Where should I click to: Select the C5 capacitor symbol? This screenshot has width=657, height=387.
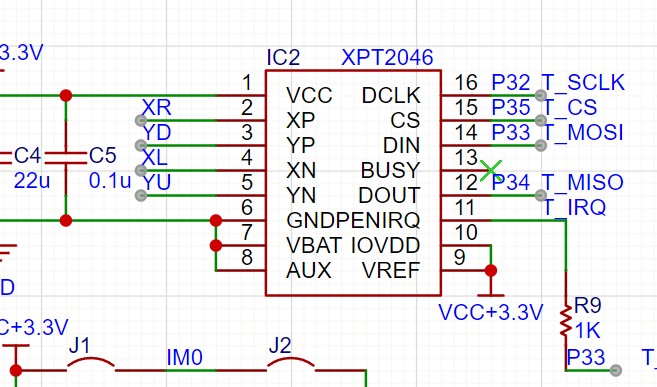tap(66, 157)
